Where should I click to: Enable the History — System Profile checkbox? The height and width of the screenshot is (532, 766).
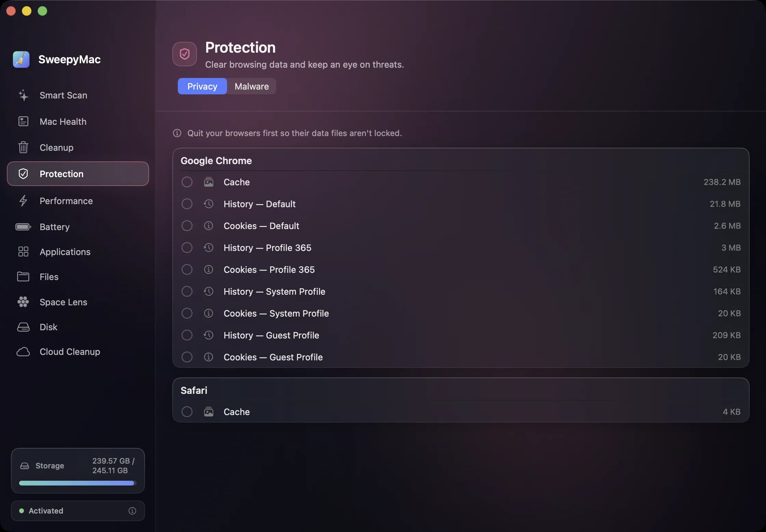[187, 292]
